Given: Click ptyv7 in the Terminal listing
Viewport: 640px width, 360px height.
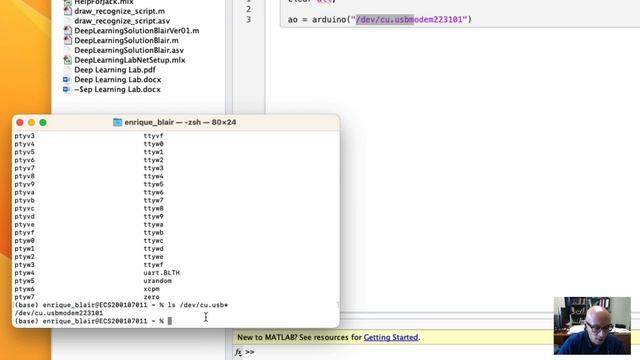Looking at the screenshot, I should (24, 168).
